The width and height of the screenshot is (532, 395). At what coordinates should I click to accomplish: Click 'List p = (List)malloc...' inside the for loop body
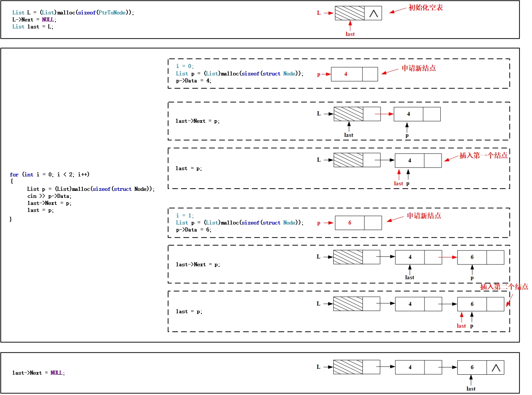[91, 189]
